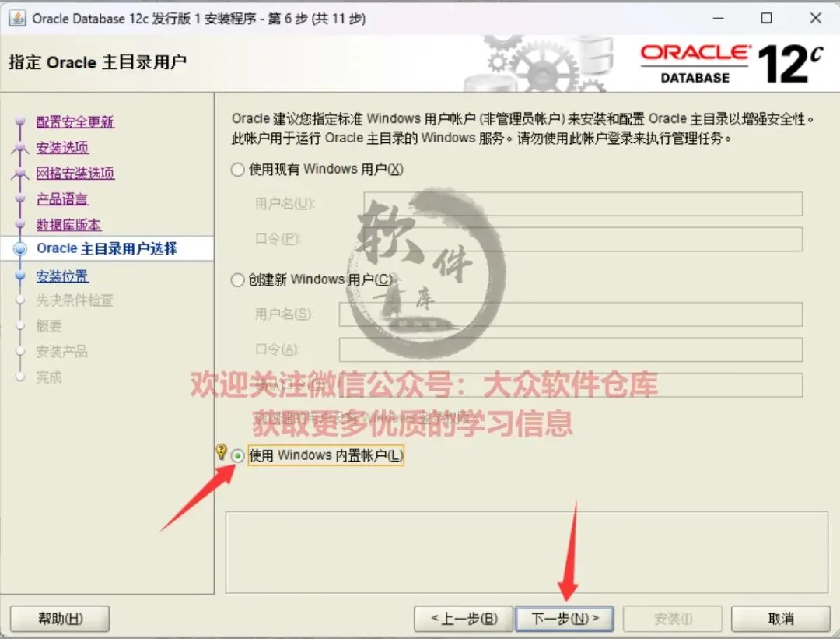This screenshot has height=639, width=840.
Task: Click the 帮助(H) button
Action: click(60, 620)
